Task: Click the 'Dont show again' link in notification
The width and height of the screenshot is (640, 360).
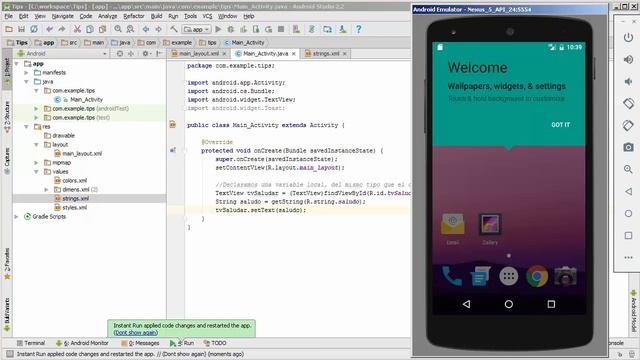Action: tap(136, 333)
